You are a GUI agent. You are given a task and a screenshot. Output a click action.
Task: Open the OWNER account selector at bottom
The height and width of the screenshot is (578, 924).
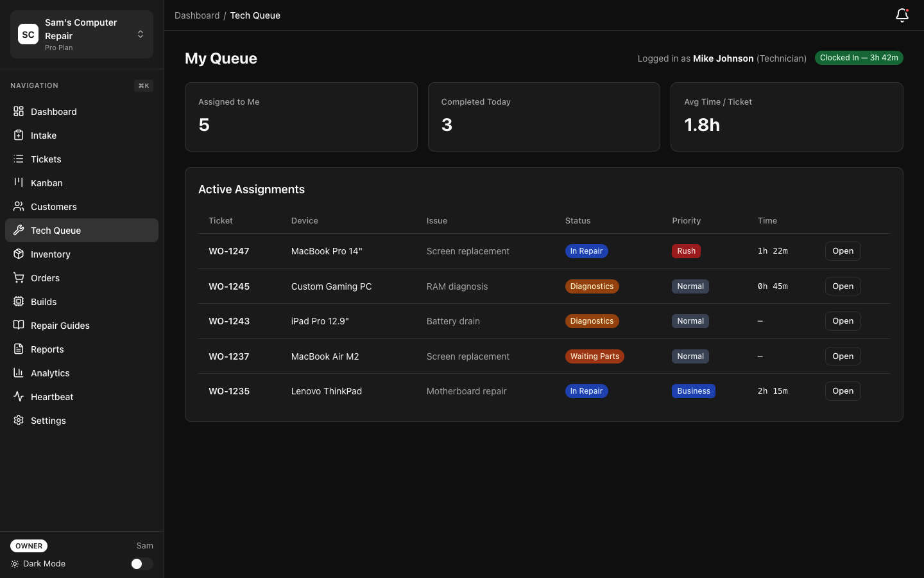(x=29, y=546)
